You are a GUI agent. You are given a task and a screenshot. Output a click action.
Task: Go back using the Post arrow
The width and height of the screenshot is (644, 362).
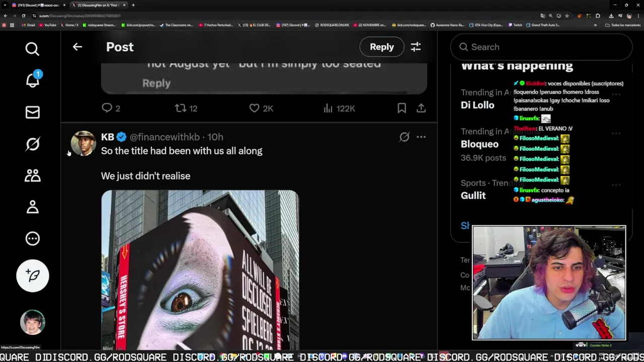pos(77,47)
